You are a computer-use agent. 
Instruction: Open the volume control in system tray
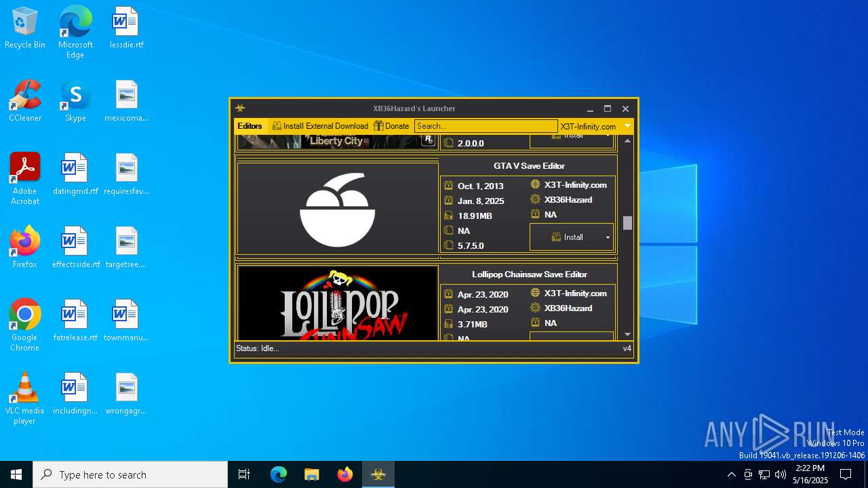[x=781, y=474]
